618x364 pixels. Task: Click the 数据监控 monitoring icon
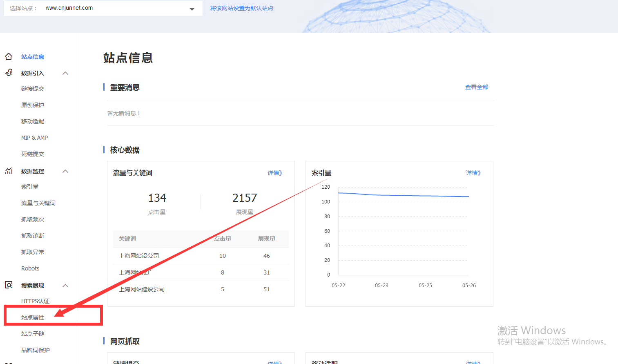[9, 171]
